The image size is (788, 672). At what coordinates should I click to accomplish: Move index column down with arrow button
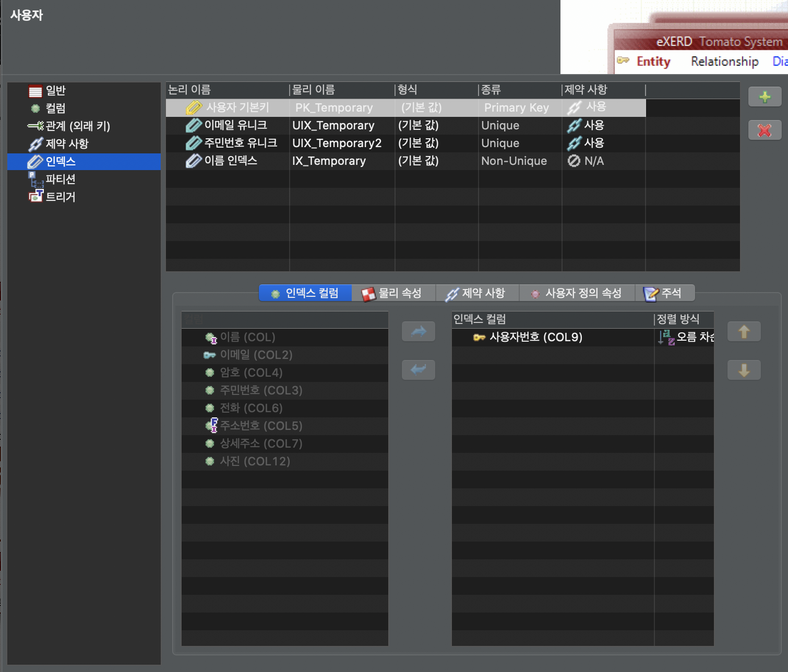coord(744,370)
